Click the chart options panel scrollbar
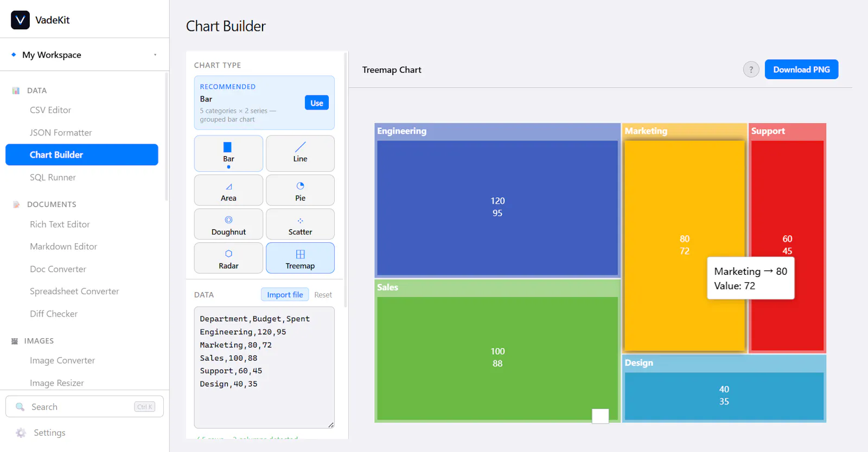Viewport: 868px width, 452px height. pyautogui.click(x=346, y=179)
